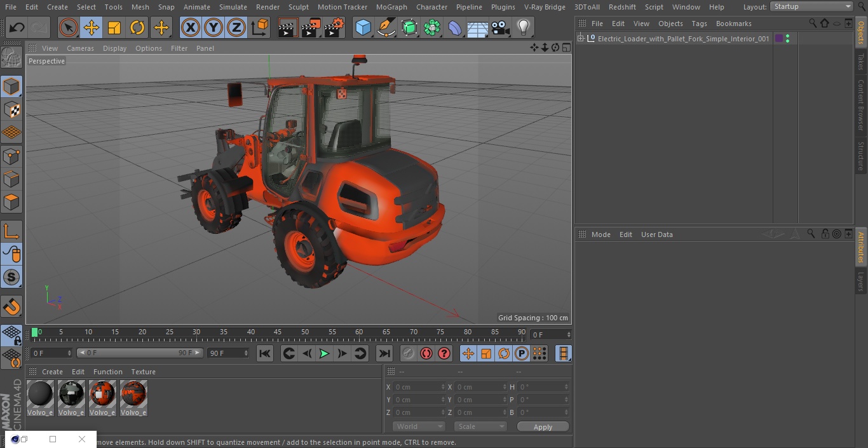Switch to Texture mode in left palette

(x=11, y=110)
